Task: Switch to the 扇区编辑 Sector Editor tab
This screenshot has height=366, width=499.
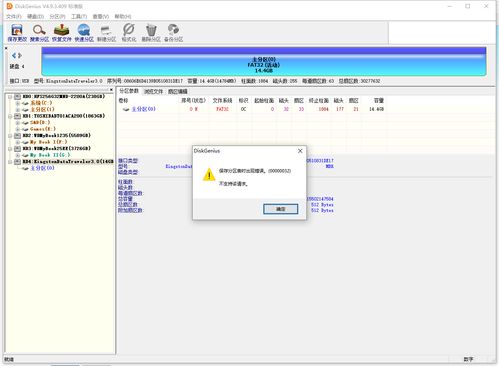Action: coord(178,91)
